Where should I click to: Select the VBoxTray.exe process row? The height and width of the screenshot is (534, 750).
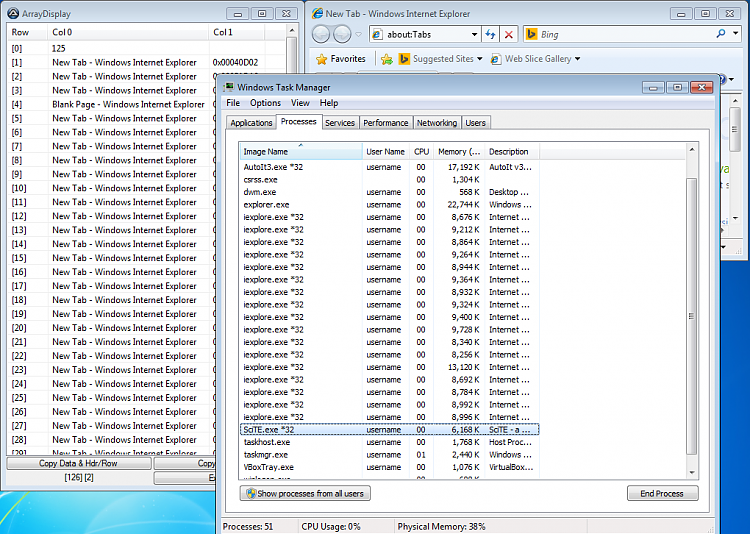(x=389, y=467)
